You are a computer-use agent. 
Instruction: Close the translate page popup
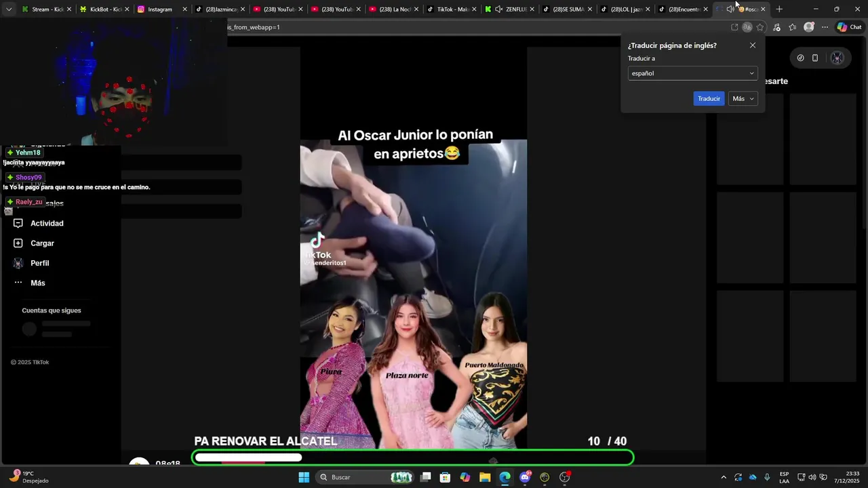753,45
